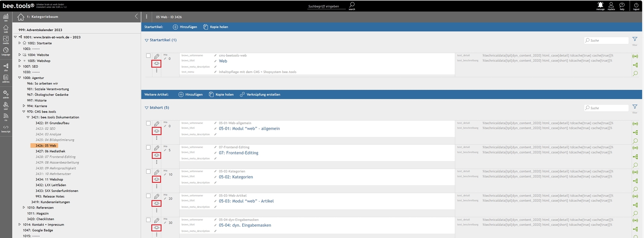Click magnifier icon of Web start article row

[x=635, y=73]
